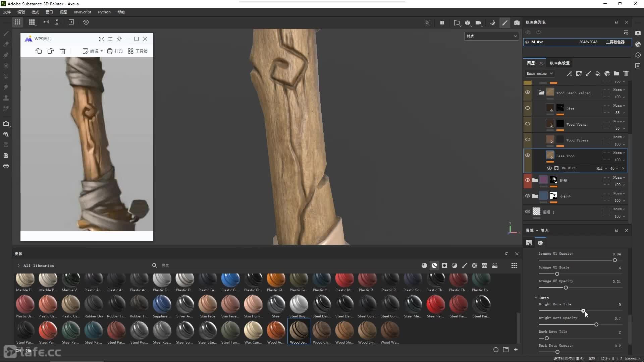Toggle visibility of Wood Veins layer
This screenshot has width=644, height=362.
528,124
